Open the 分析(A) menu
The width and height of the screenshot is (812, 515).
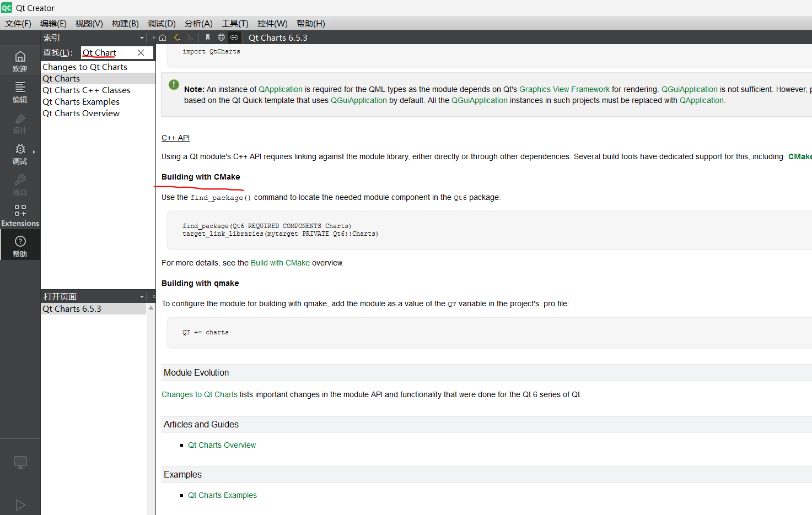pyautogui.click(x=198, y=24)
